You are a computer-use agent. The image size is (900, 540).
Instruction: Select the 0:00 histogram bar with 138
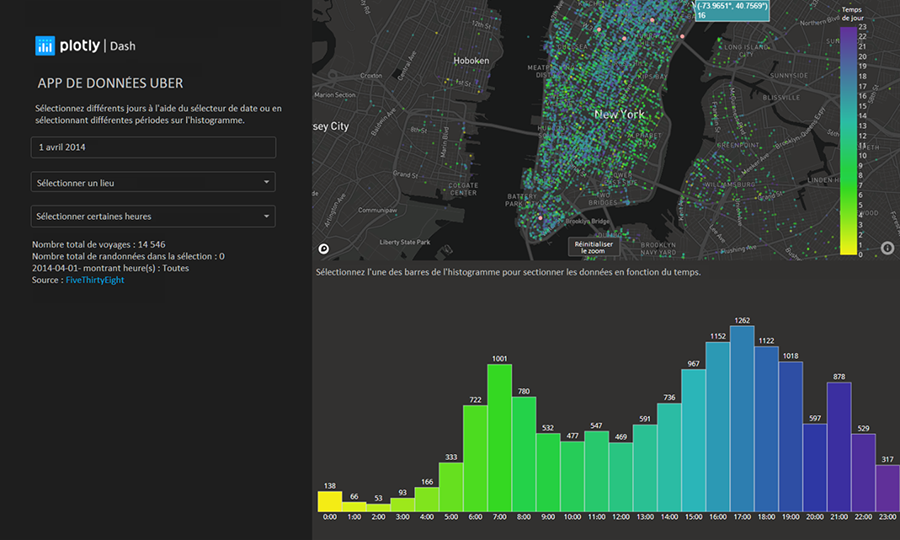click(330, 502)
